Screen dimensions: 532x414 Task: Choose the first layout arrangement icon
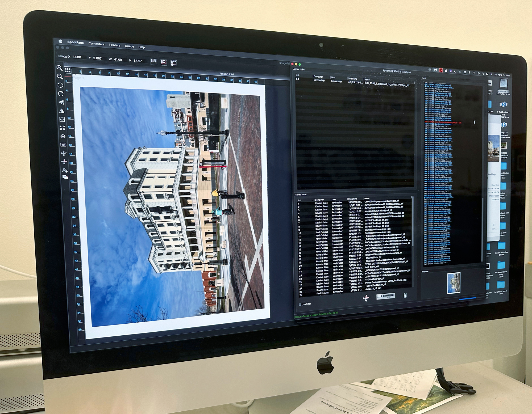[154, 62]
